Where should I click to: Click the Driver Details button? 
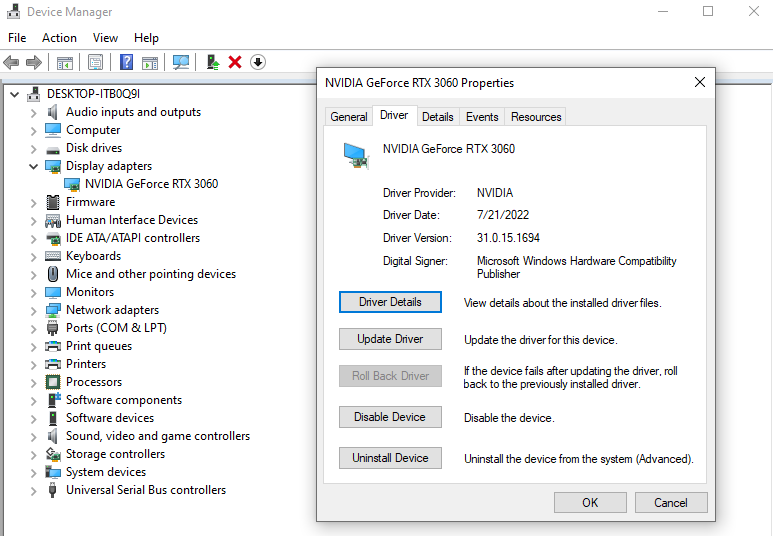[x=390, y=302]
